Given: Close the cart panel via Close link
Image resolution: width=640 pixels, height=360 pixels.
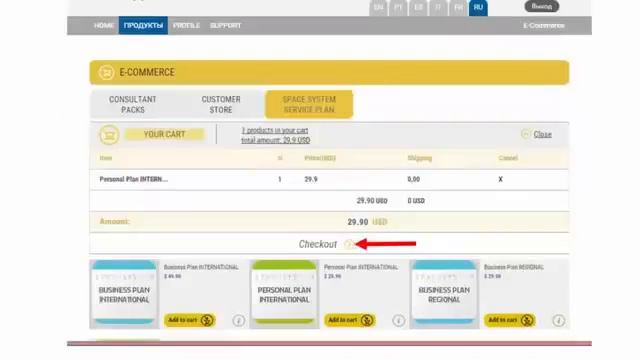Looking at the screenshot, I should [x=542, y=134].
